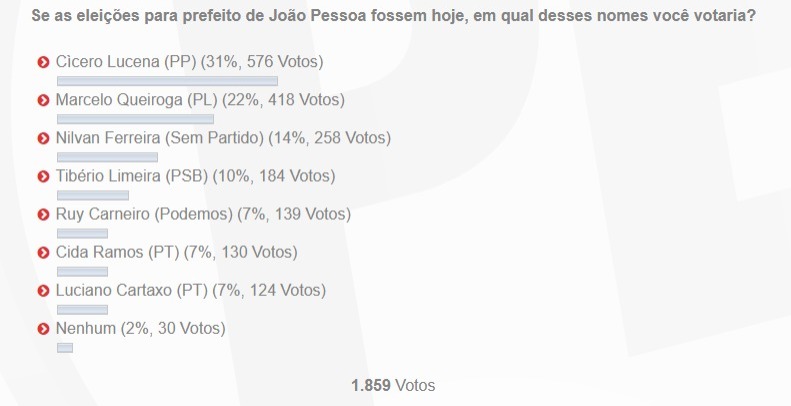The height and width of the screenshot is (406, 791).
Task: Click the Marcelo Queiroga (PL) vote bar
Action: click(135, 119)
